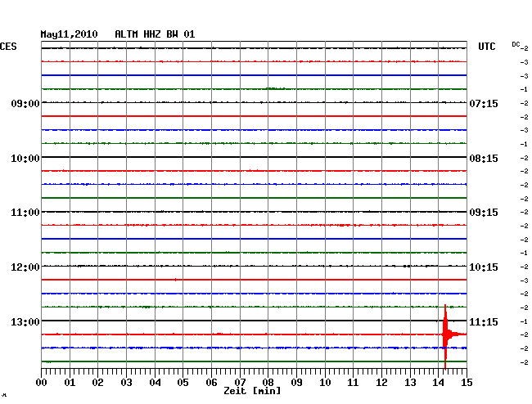The height and width of the screenshot is (404, 532).
Task: Click the 03 minute axis label
Action: pos(126,383)
